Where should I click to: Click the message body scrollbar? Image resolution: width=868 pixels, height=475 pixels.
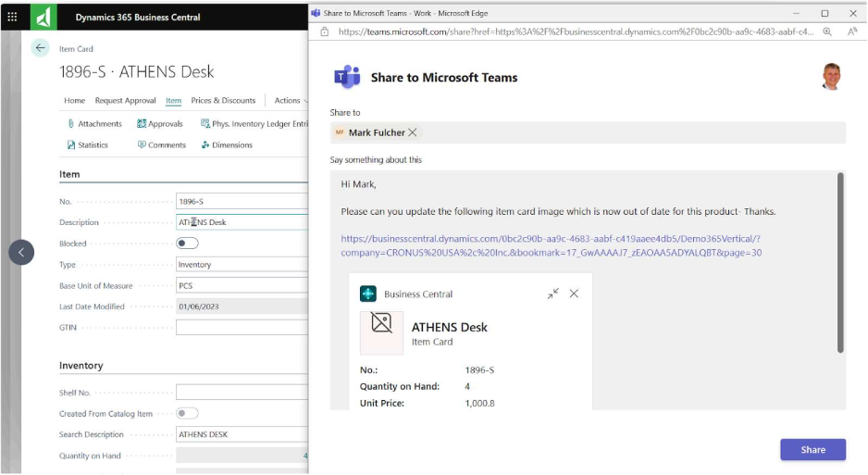coord(839,263)
